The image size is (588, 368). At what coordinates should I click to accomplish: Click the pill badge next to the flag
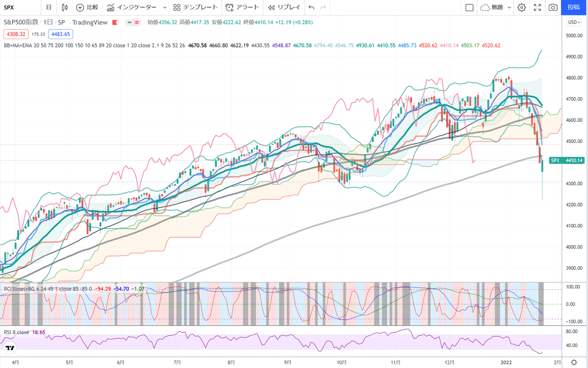click(132, 23)
